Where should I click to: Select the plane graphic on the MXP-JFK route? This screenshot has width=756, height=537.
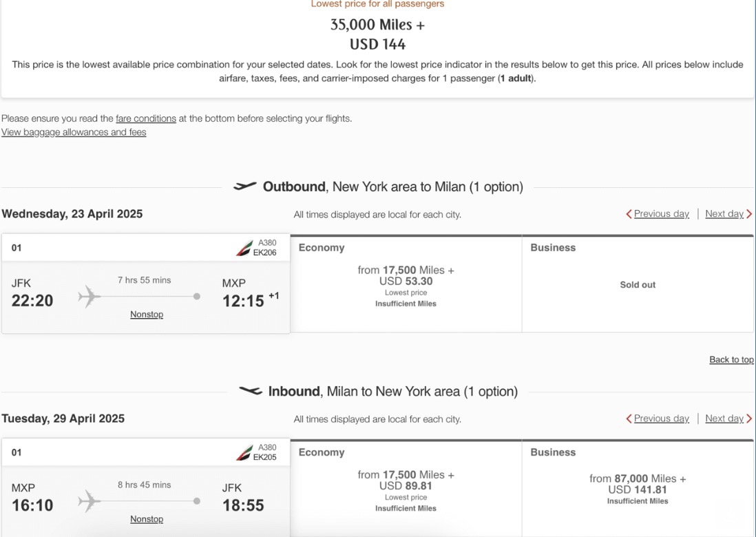coord(87,501)
